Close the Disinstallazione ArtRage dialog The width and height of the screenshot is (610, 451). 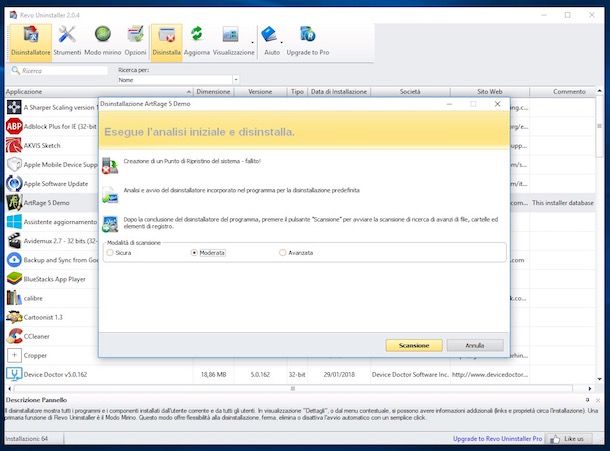pyautogui.click(x=497, y=104)
